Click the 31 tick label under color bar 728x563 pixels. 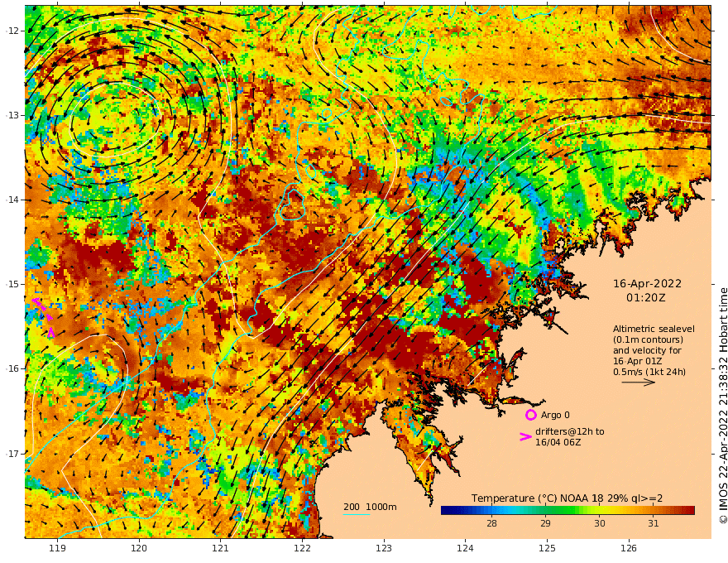[654, 523]
